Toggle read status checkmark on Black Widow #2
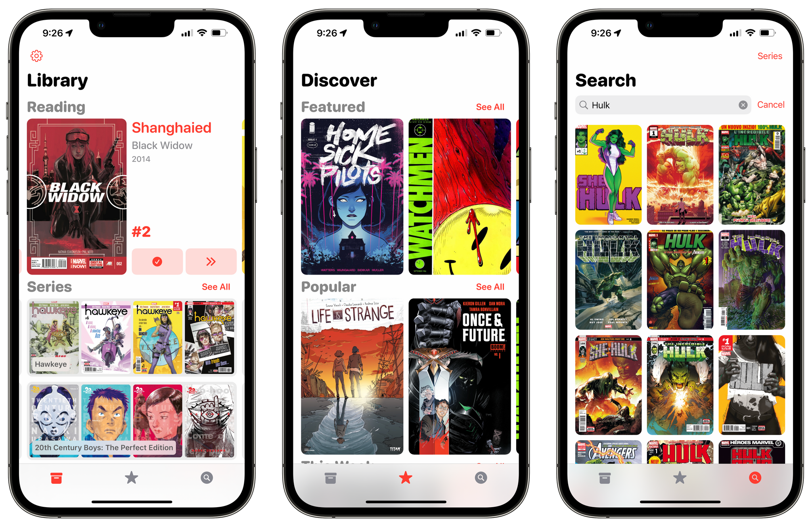The height and width of the screenshot is (527, 812). [156, 260]
